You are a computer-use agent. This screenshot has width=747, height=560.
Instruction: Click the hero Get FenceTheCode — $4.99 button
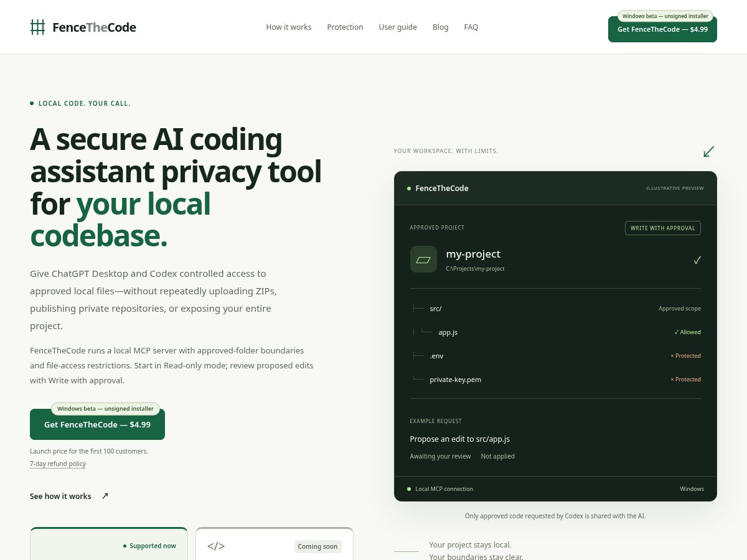[97, 424]
